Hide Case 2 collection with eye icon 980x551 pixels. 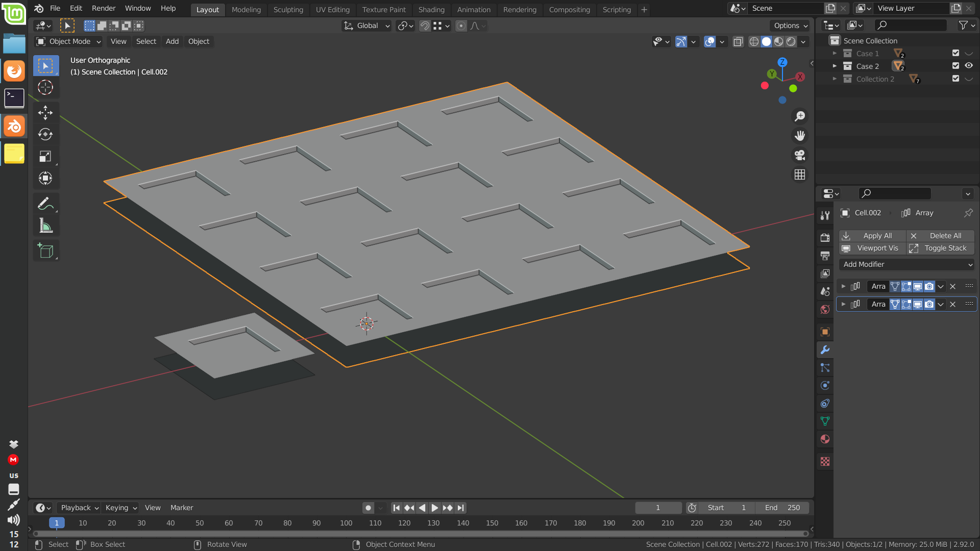coord(969,66)
